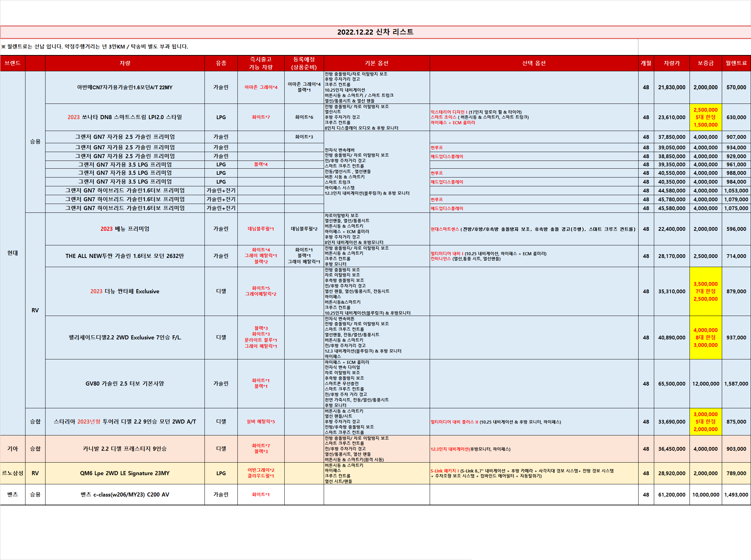Click the '벤츠 c-class(w206/MY23) C200 AV' cell
The height and width of the screenshot is (560, 751).
pos(125,494)
